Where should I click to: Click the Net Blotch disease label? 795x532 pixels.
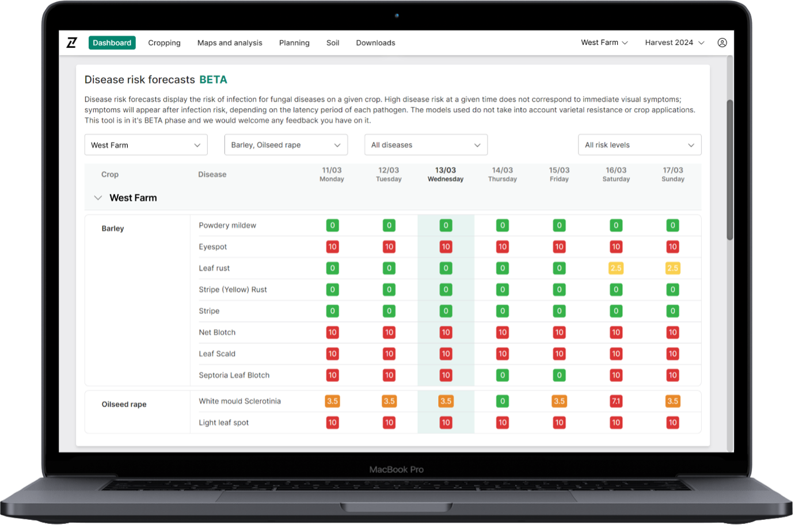point(217,332)
